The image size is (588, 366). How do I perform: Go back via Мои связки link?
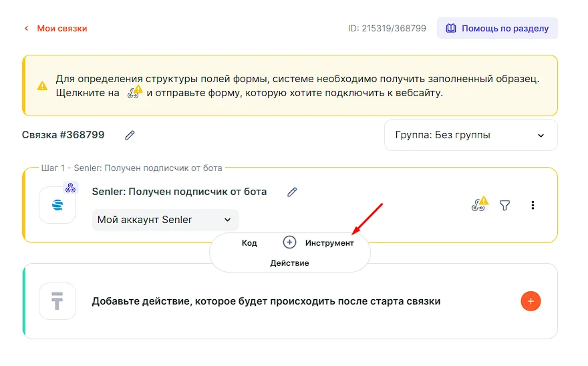pos(62,29)
